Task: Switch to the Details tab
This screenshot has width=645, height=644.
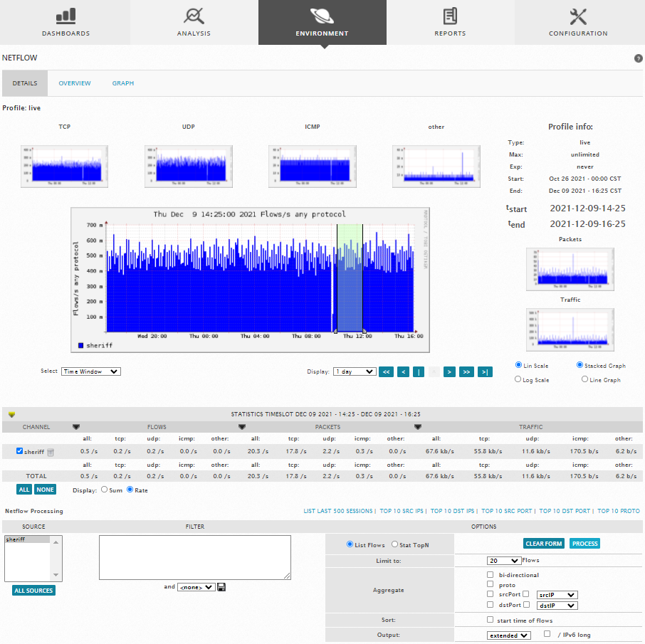Action: [25, 83]
